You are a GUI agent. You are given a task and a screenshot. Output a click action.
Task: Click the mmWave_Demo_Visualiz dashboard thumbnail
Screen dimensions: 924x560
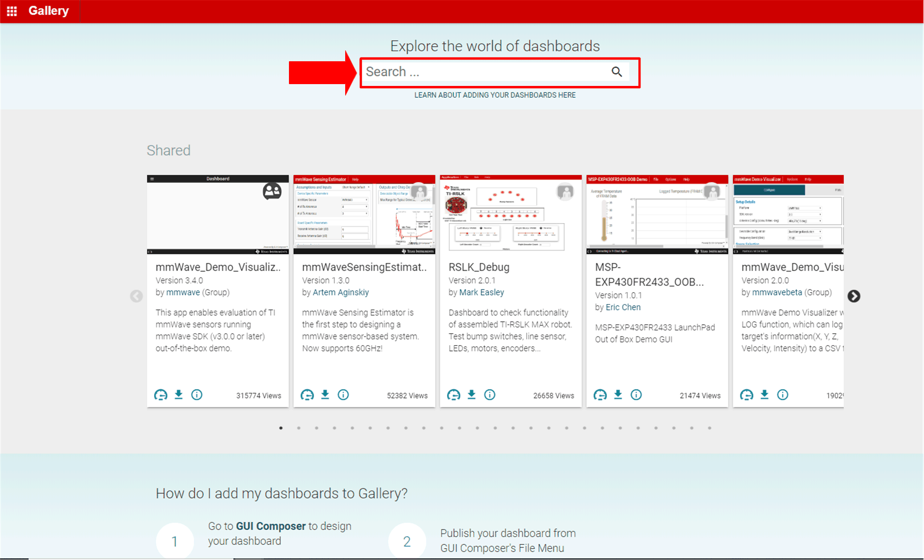(x=218, y=214)
